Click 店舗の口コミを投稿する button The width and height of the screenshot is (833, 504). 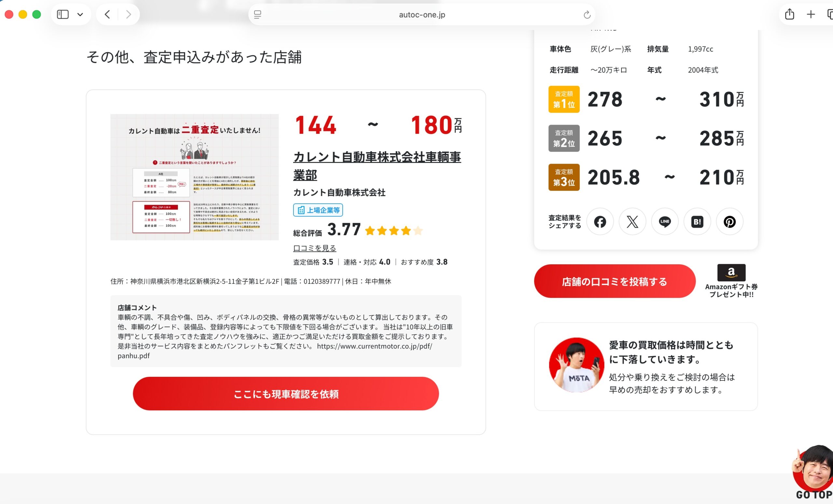[615, 281]
